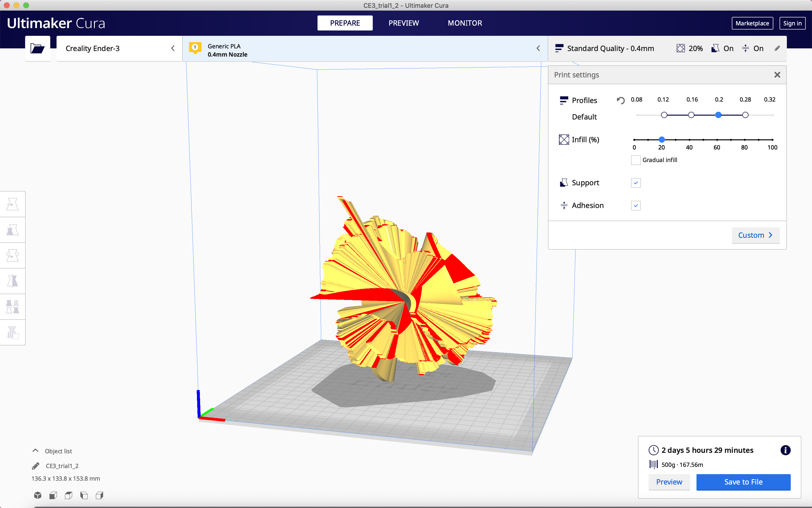Viewport: 812px width, 508px height.
Task: Switch to 3D view camera icon
Action: point(38,495)
